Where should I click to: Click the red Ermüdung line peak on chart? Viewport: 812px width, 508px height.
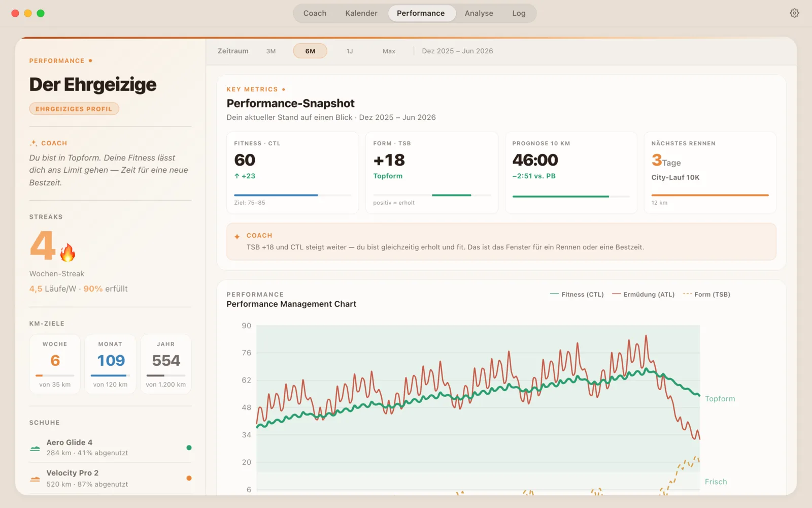(646, 336)
